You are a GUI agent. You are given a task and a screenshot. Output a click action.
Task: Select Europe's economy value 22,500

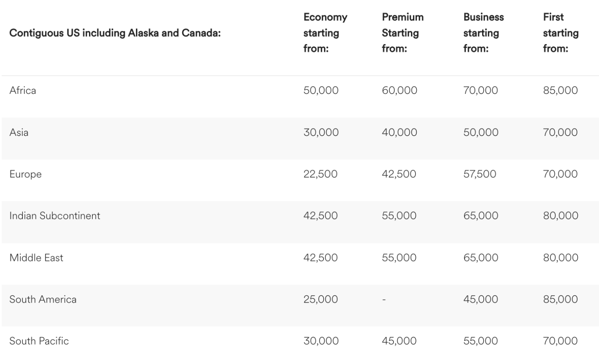320,174
